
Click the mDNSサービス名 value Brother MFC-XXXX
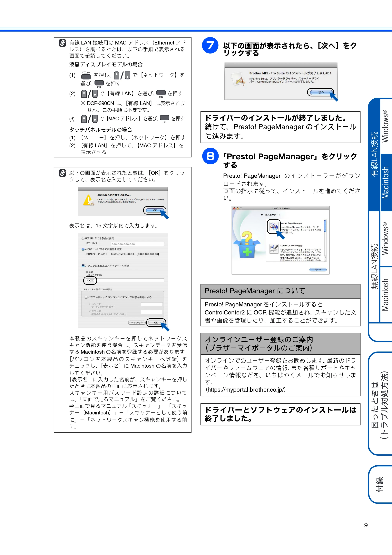click(x=122, y=254)
